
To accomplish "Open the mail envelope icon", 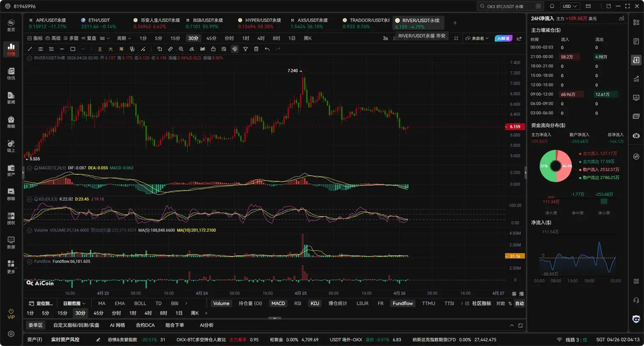I will point(588,6).
